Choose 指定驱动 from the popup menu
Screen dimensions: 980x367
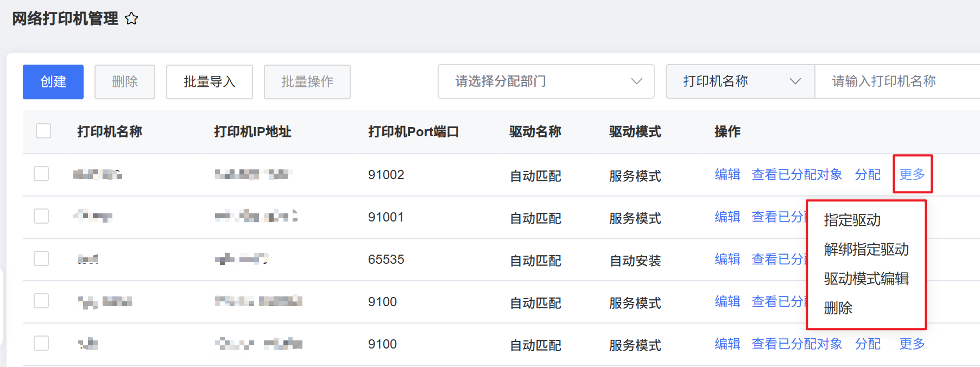[852, 220]
